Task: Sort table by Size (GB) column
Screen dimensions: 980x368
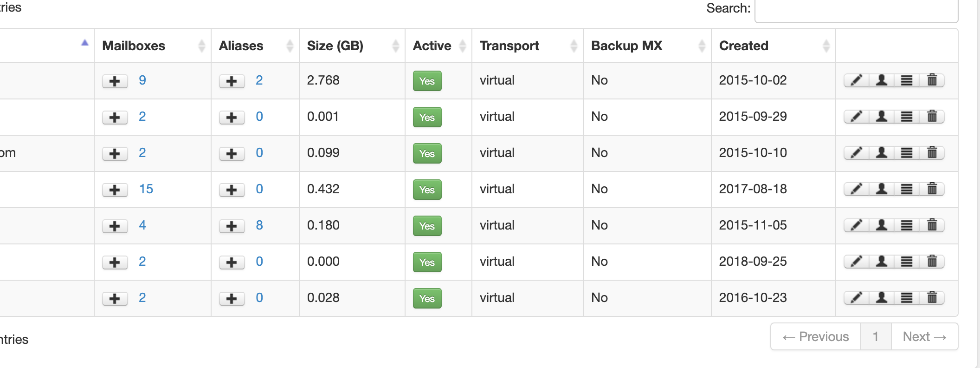Action: (x=352, y=46)
